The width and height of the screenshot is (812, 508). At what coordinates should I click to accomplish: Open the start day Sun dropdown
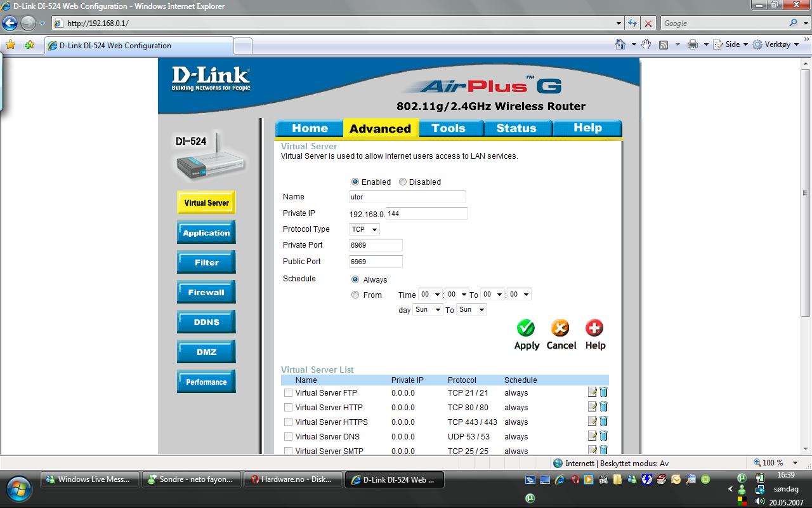pos(427,309)
